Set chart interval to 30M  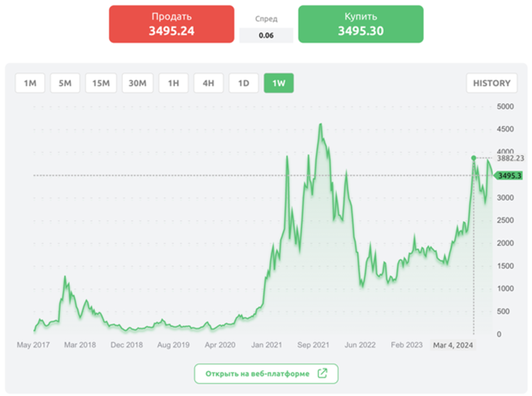pyautogui.click(x=138, y=83)
